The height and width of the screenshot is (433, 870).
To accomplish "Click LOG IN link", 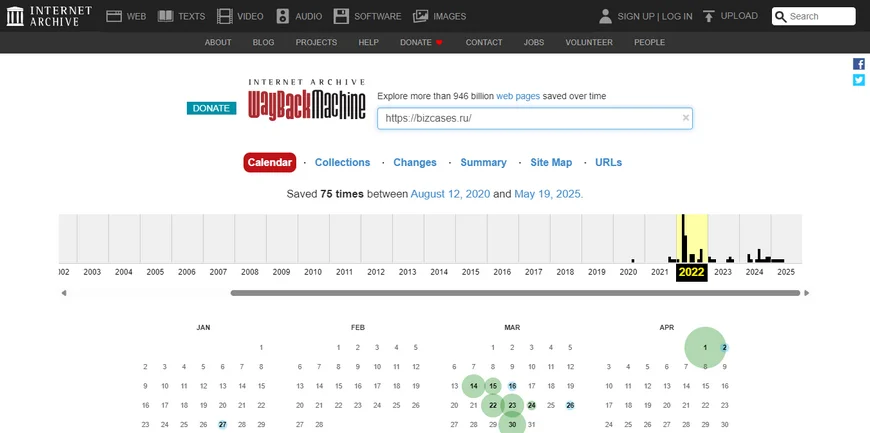I will 677,17.
